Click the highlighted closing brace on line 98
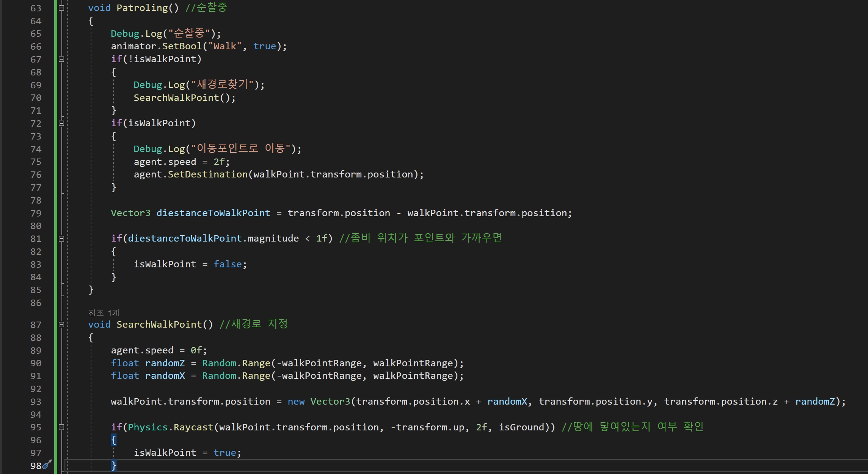Viewport: 868px width, 474px height. (114, 466)
